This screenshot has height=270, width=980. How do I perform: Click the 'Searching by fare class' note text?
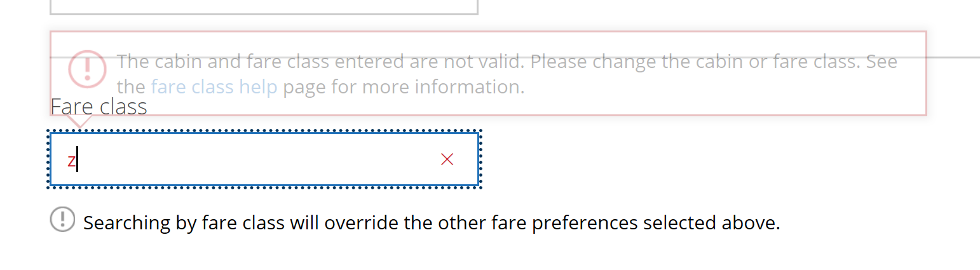pos(184,223)
